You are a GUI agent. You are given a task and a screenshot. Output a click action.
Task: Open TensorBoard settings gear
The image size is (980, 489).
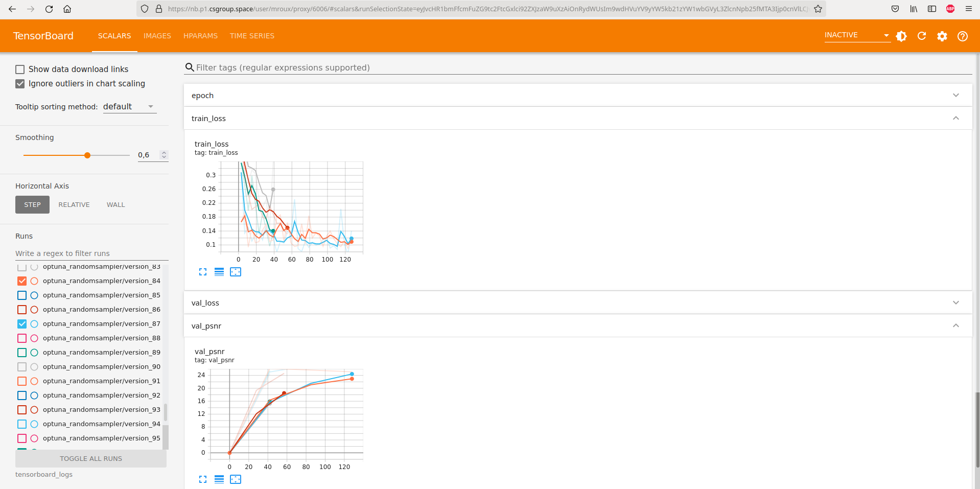(x=942, y=36)
